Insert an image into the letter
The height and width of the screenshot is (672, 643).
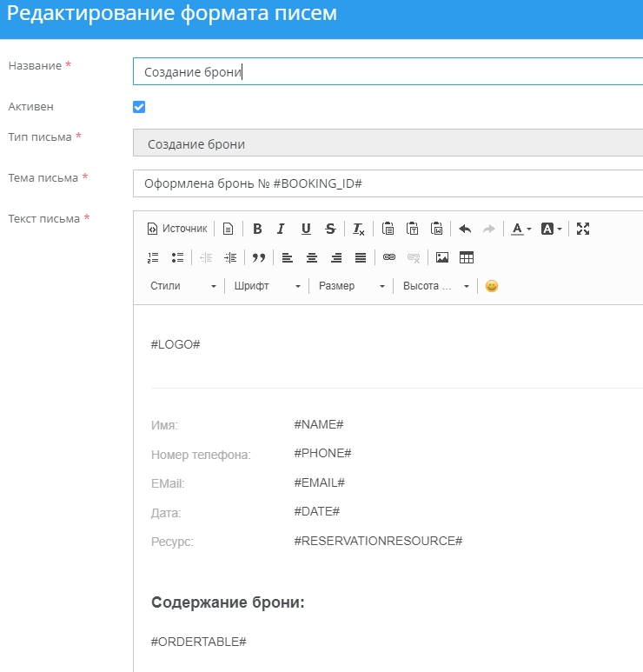point(442,257)
